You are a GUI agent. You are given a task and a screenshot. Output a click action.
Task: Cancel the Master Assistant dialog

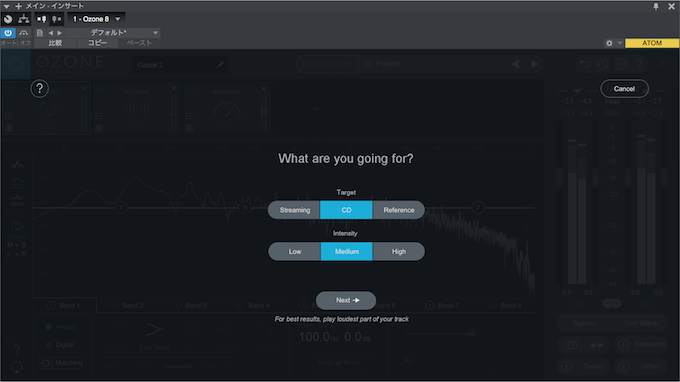pyautogui.click(x=624, y=89)
